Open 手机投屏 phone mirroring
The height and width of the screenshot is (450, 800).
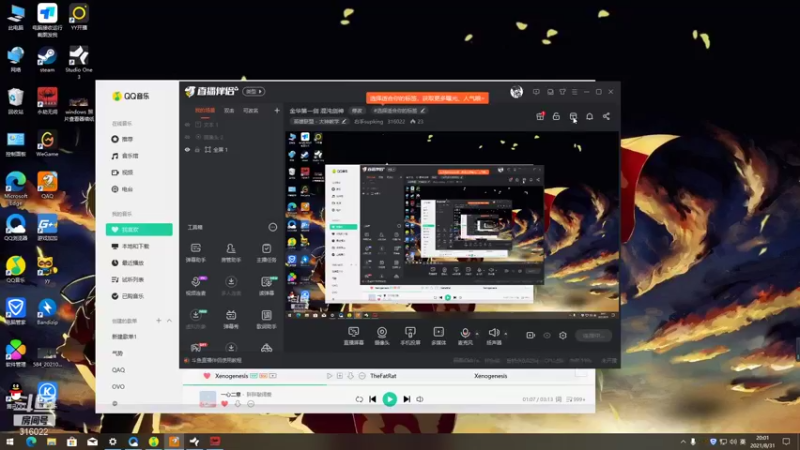(x=410, y=336)
